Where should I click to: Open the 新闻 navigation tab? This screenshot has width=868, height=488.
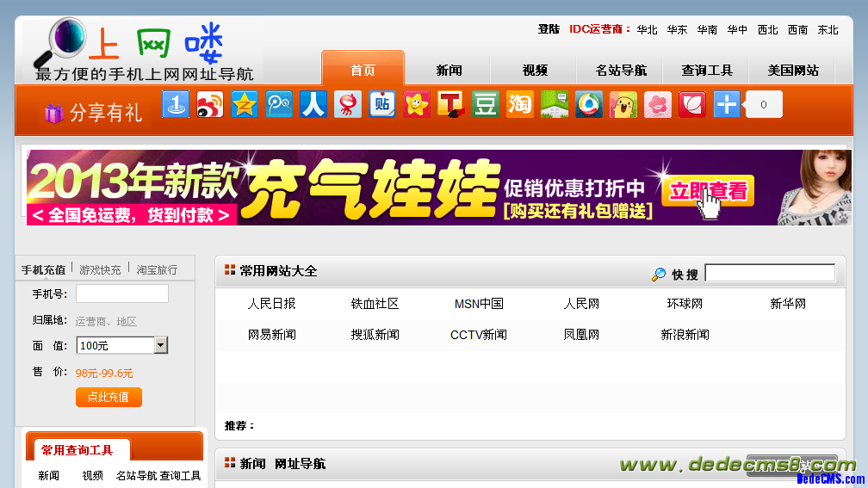tap(449, 71)
